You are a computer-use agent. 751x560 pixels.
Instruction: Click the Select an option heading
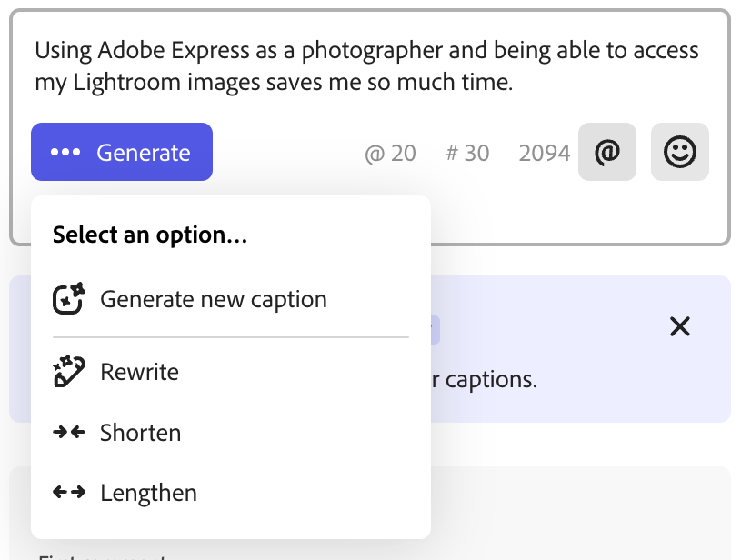pos(150,235)
